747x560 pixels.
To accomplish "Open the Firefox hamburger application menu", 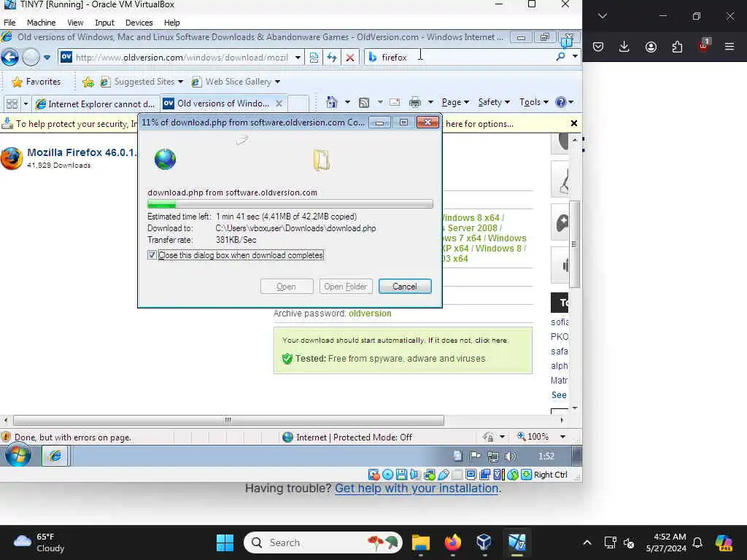I will coord(729,47).
